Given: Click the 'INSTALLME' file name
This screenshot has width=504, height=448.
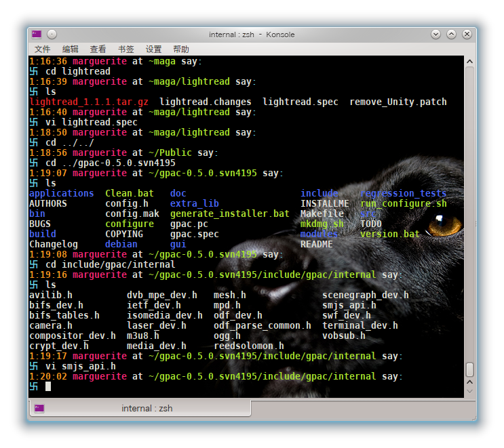Looking at the screenshot, I should click(x=325, y=203).
